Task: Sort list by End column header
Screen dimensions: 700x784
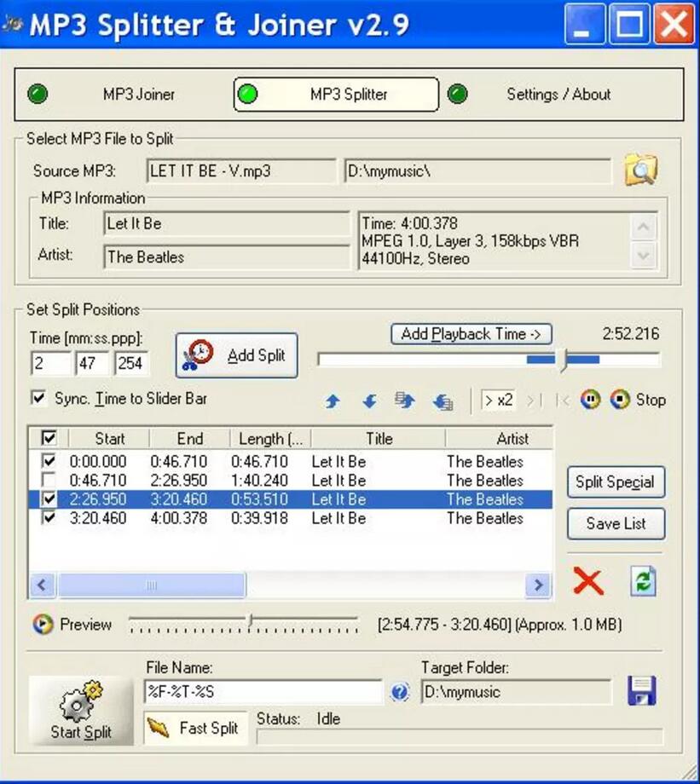Action: (x=189, y=439)
